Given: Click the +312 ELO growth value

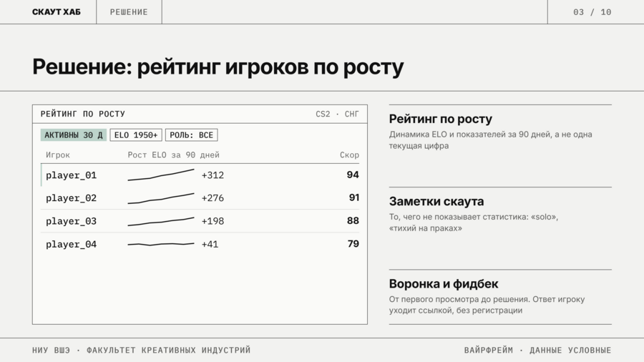Looking at the screenshot, I should pyautogui.click(x=213, y=175).
